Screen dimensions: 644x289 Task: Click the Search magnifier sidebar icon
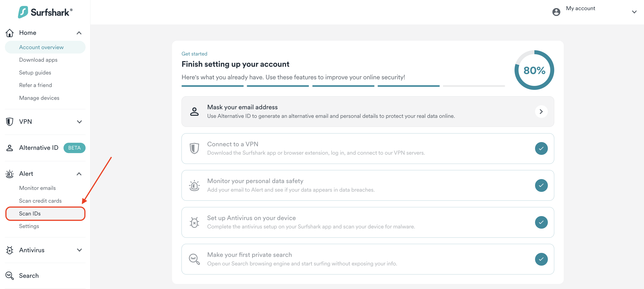pyautogui.click(x=9, y=276)
